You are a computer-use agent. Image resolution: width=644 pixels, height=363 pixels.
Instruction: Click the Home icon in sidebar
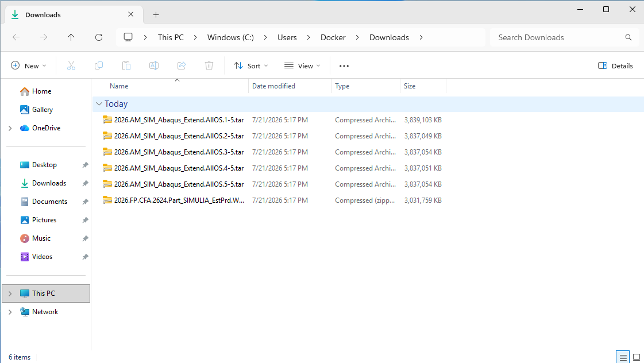[x=25, y=91]
